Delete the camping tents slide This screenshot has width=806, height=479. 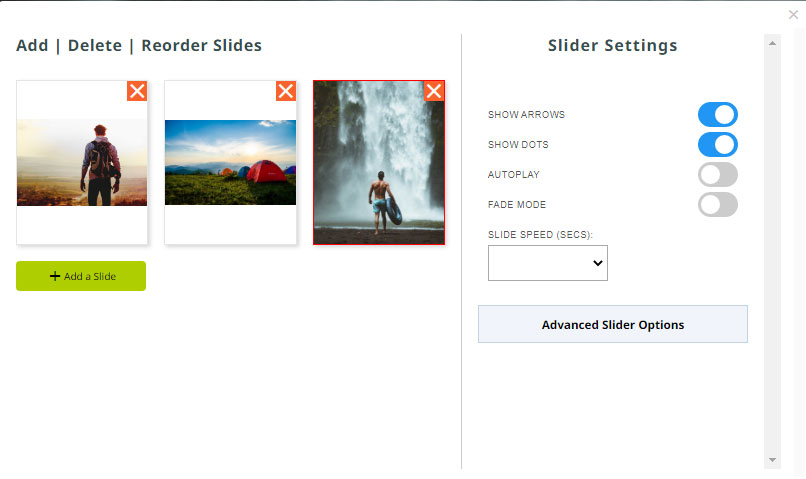[286, 91]
